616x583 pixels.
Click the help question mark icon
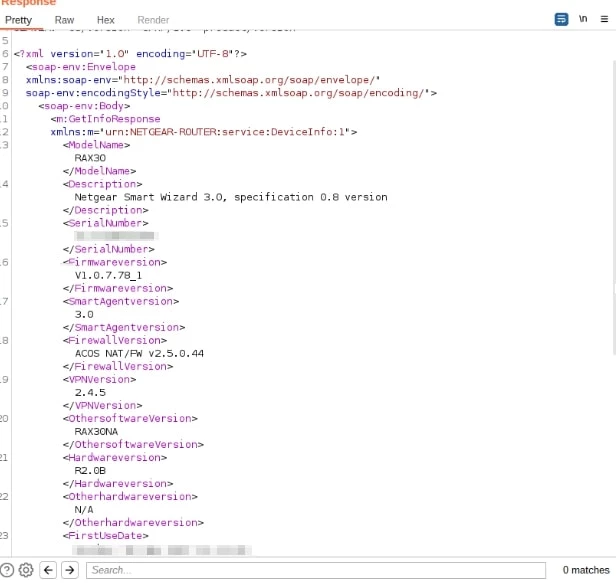[7, 570]
